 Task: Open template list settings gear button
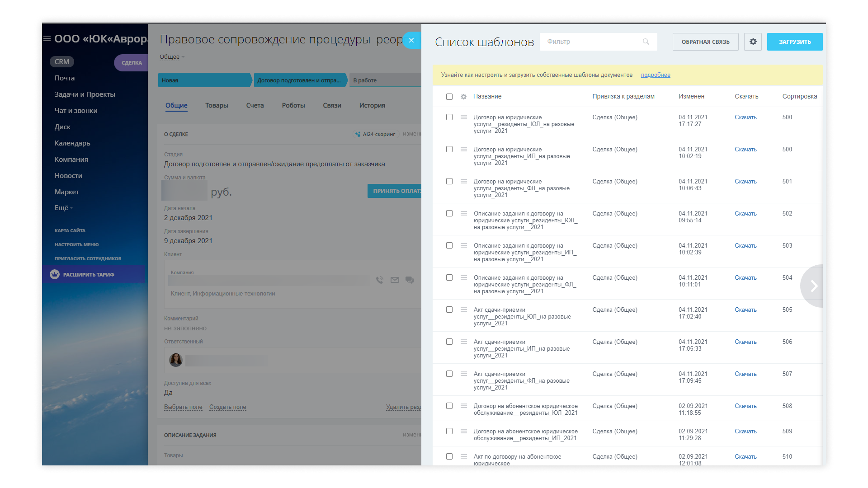tap(753, 42)
